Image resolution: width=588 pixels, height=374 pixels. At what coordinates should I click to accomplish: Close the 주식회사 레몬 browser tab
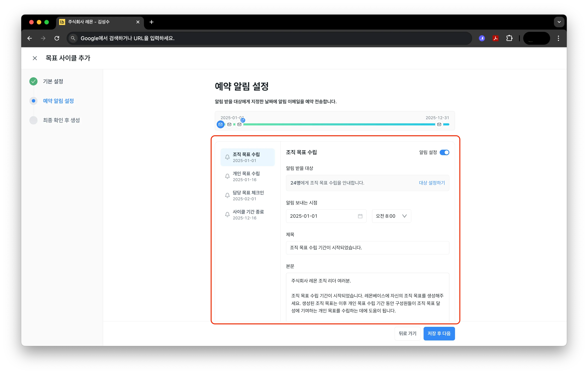tap(138, 22)
